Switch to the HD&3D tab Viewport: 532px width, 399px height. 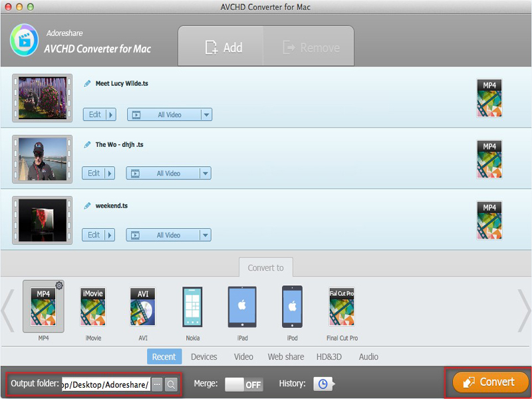pyautogui.click(x=329, y=356)
